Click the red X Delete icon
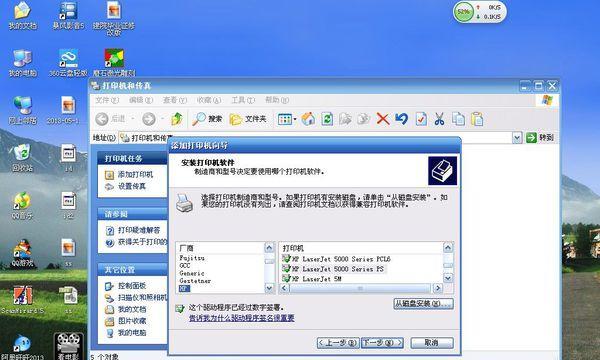The height and width of the screenshot is (360, 600). [383, 119]
